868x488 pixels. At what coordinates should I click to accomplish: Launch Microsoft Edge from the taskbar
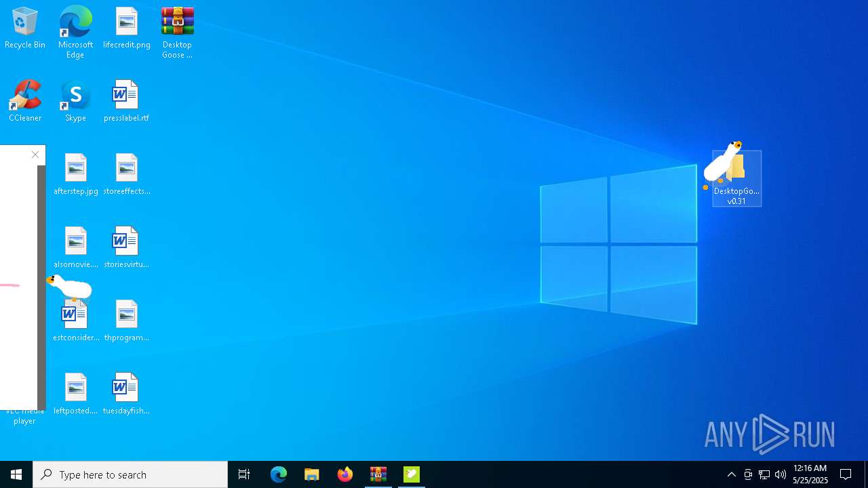point(279,474)
